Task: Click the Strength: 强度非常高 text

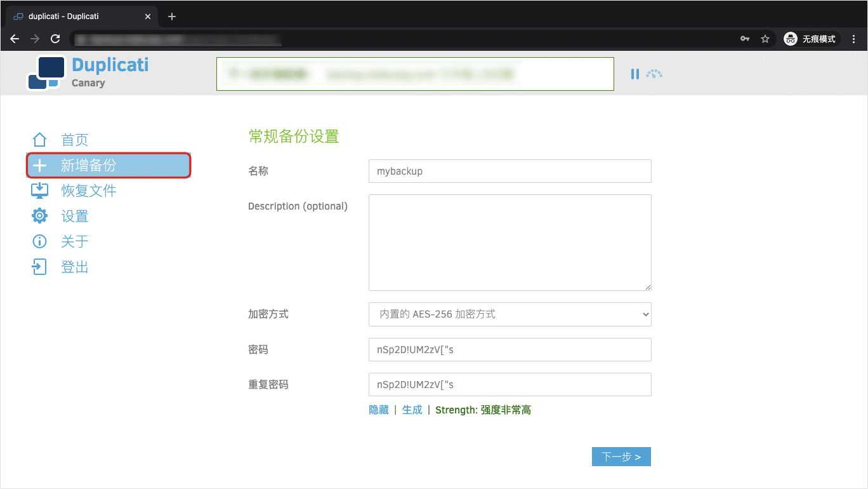Action: [x=483, y=410]
